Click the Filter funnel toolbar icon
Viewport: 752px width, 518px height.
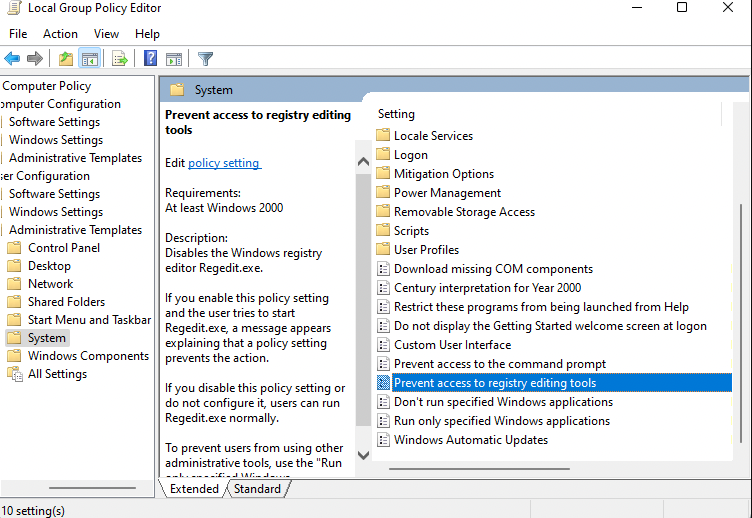205,59
